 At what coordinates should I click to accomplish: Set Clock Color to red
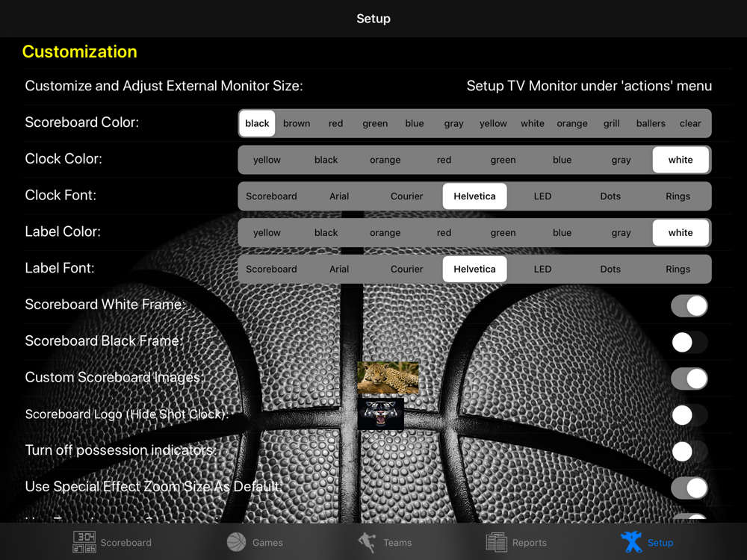[x=444, y=160]
